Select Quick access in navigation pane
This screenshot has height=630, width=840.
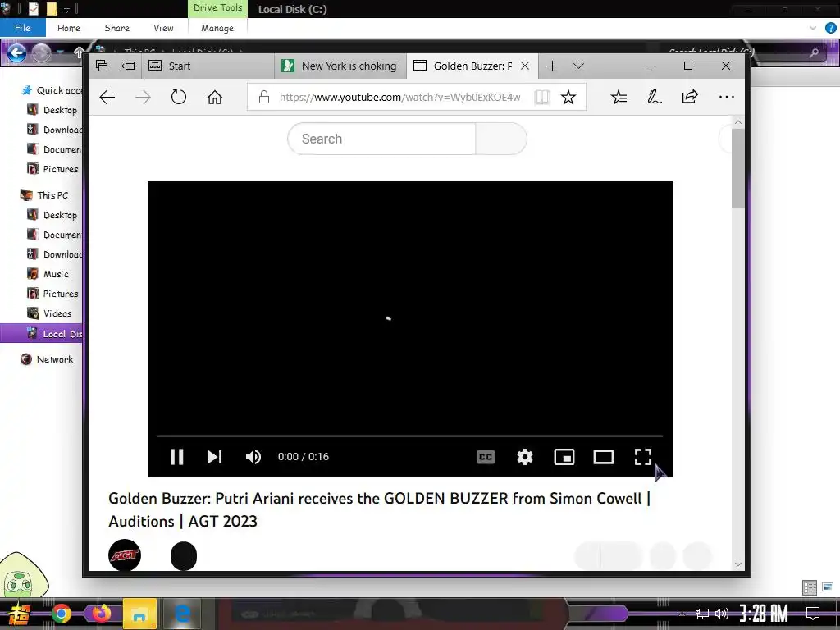(x=51, y=90)
